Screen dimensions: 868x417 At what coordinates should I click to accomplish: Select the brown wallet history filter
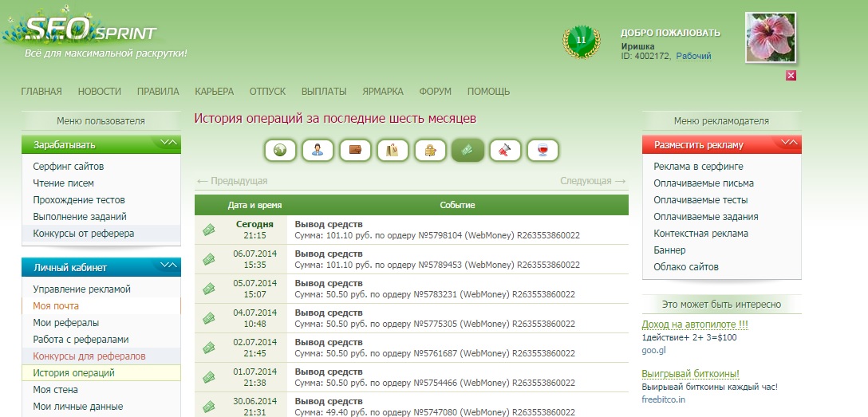coord(355,150)
